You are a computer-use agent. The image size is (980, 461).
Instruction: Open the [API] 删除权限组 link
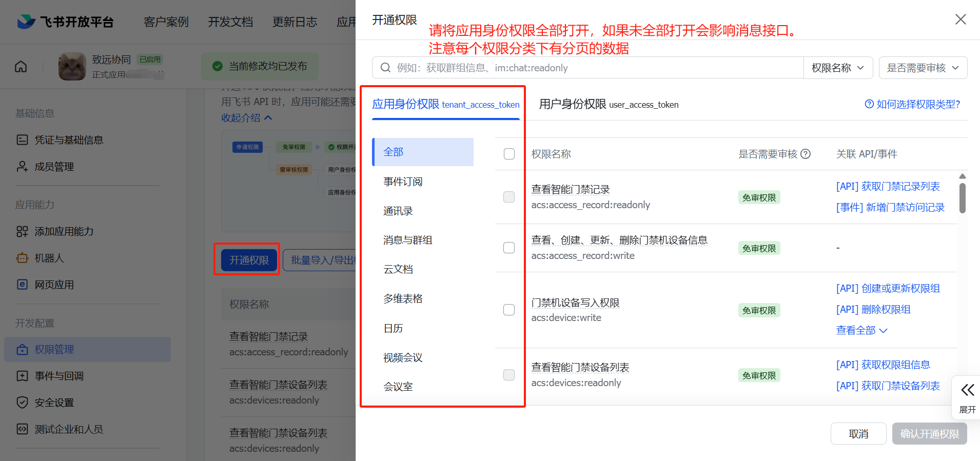(x=873, y=310)
